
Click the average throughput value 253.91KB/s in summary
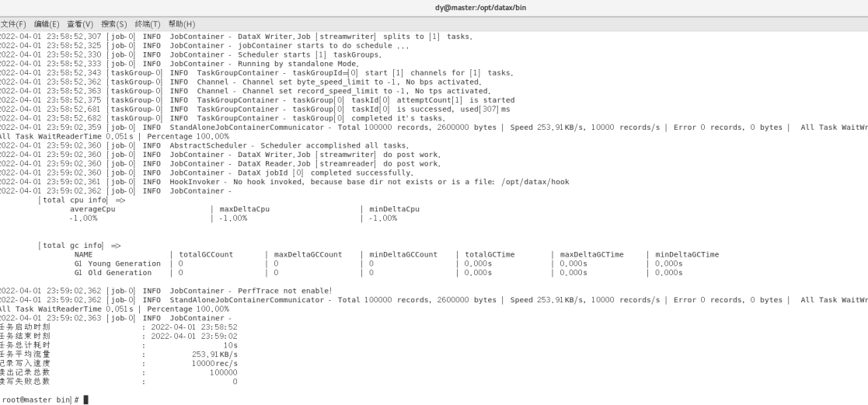(214, 354)
